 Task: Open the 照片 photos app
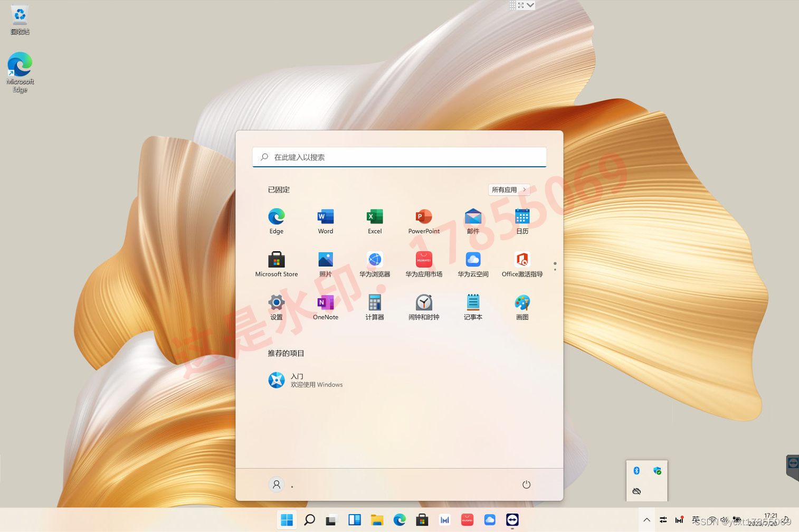[x=325, y=264]
